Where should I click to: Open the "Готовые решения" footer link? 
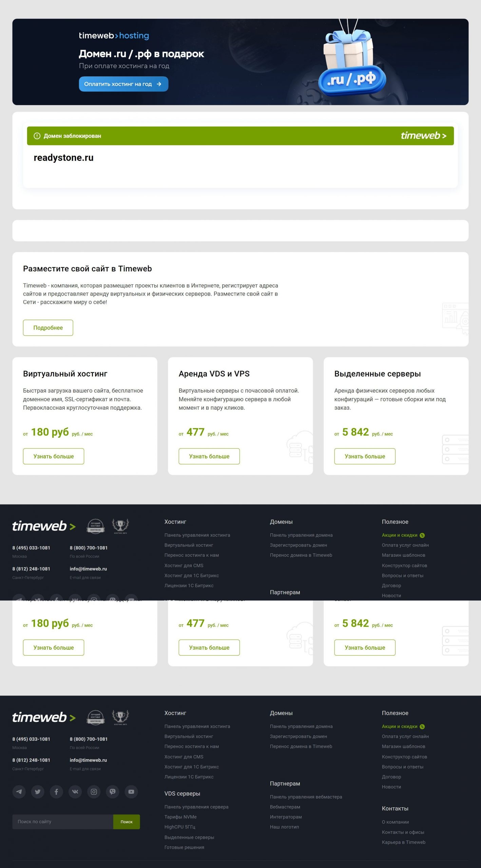coord(184,847)
